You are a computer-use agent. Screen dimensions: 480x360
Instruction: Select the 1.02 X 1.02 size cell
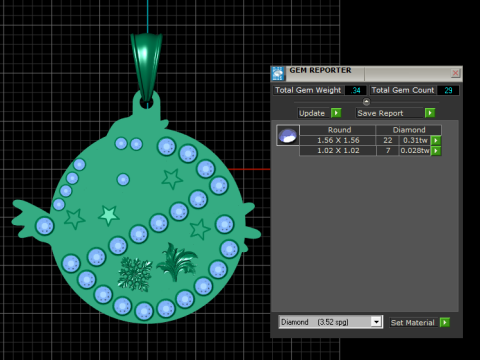338,151
